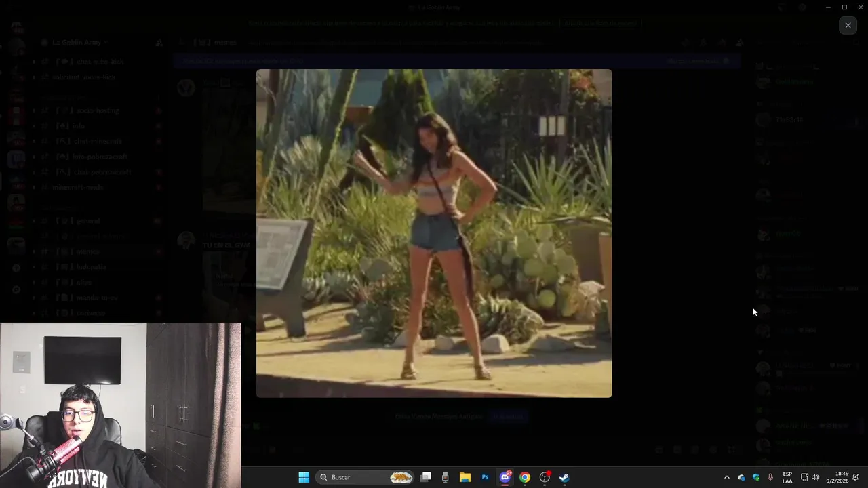Image resolution: width=868 pixels, height=488 pixels.
Task: Click the enlarged image preview
Action: [x=434, y=233]
